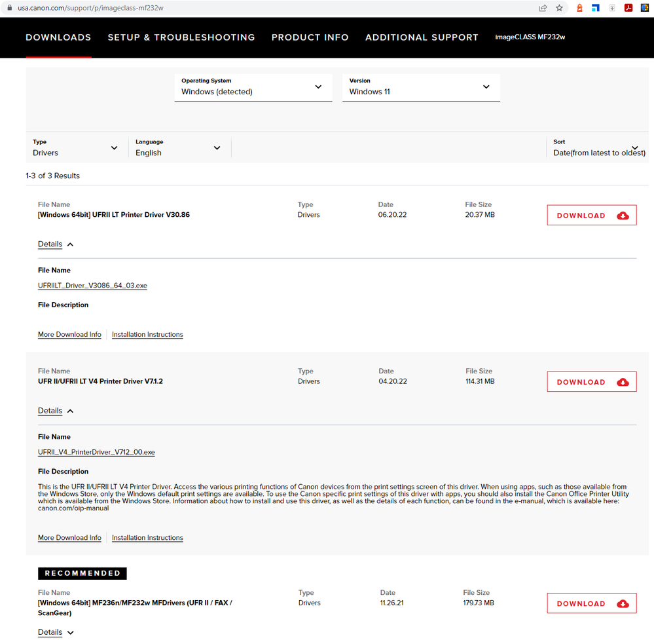Viewport: 654px width, 644px height.
Task: Open the Type filter dropdown
Action: click(75, 148)
